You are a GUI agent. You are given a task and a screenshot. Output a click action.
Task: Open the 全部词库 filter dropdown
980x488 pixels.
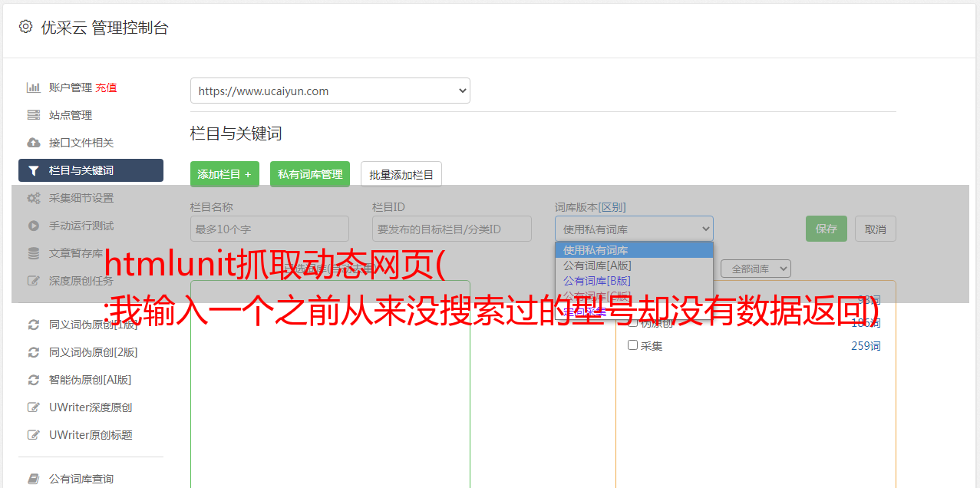(756, 269)
